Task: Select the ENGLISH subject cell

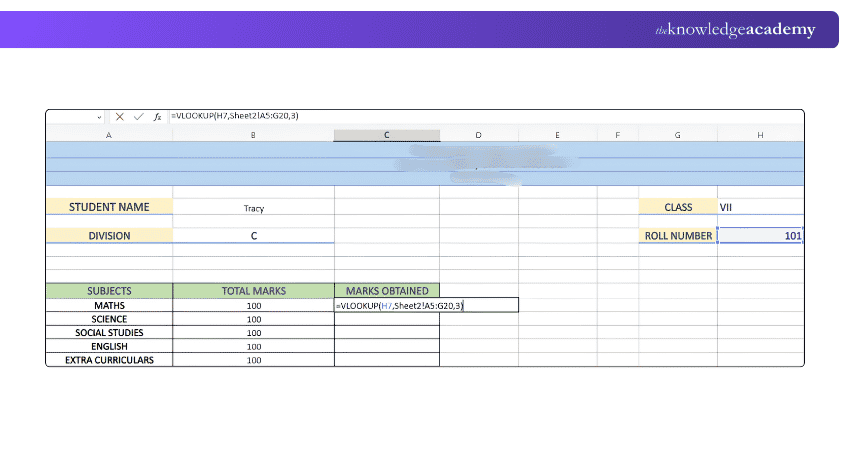Action: click(x=109, y=346)
